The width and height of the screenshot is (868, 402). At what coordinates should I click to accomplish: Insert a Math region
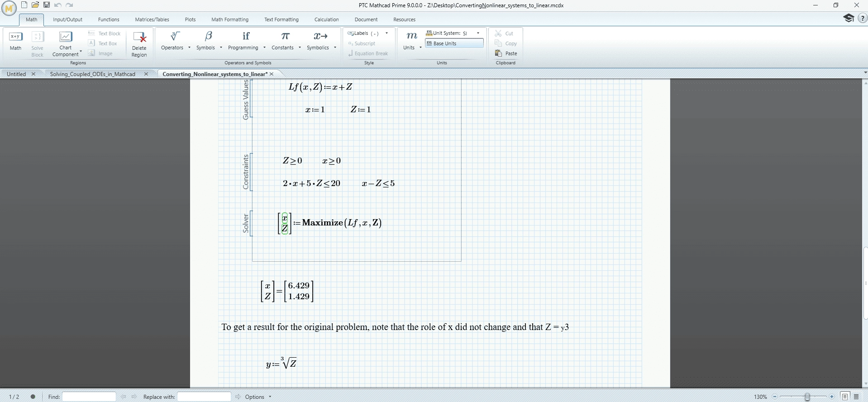(15, 41)
